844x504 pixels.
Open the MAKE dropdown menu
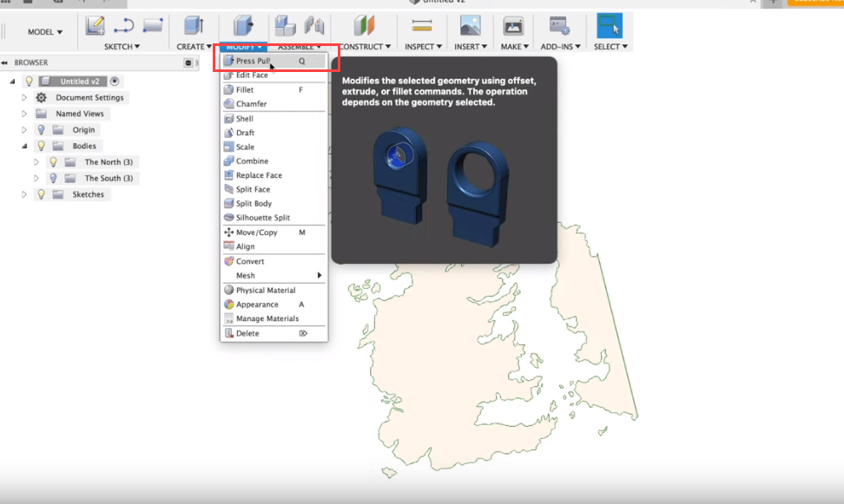(515, 47)
